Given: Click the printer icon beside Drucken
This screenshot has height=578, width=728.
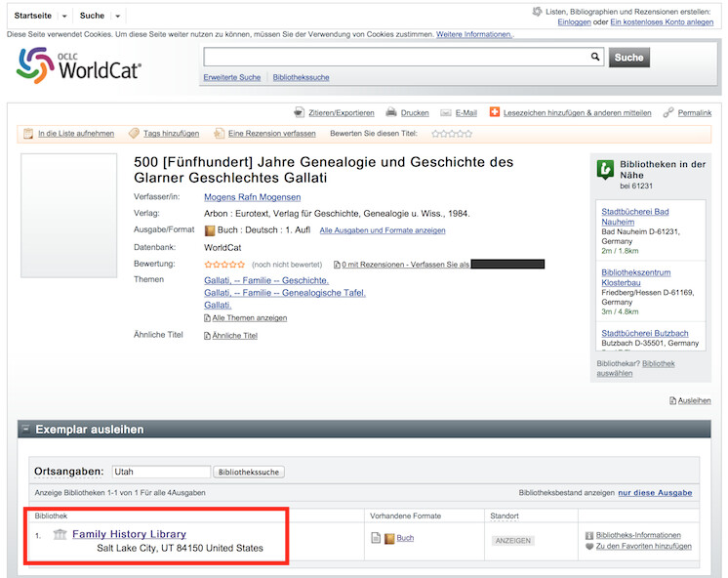Looking at the screenshot, I should pos(391,112).
